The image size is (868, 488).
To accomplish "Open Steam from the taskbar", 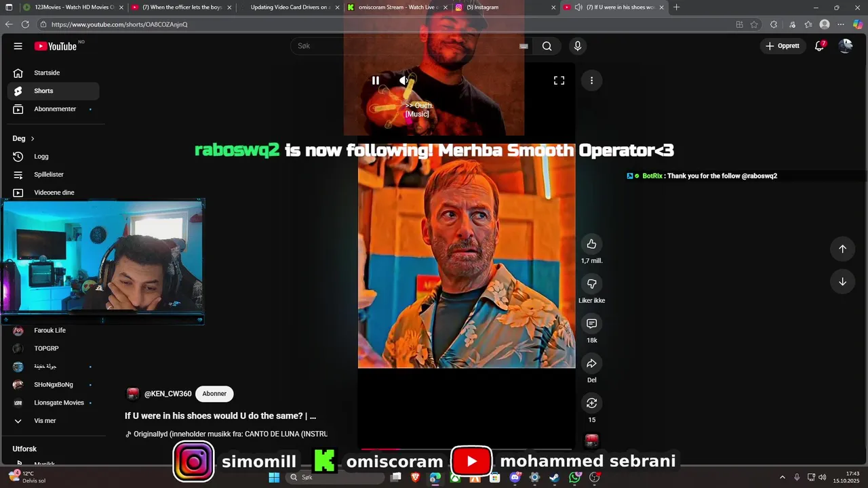I will [554, 477].
